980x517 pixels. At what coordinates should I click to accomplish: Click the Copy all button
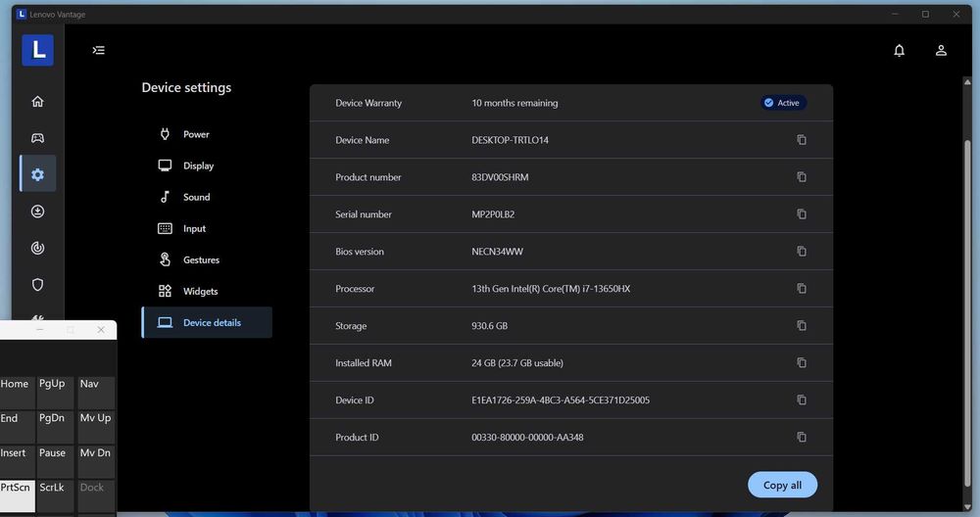coord(782,485)
